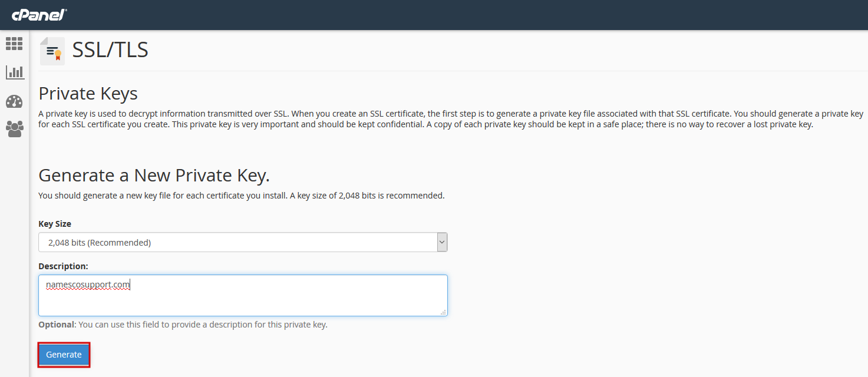Open the Home grid icon in sidebar
Screen dimensions: 868x377
[x=14, y=44]
